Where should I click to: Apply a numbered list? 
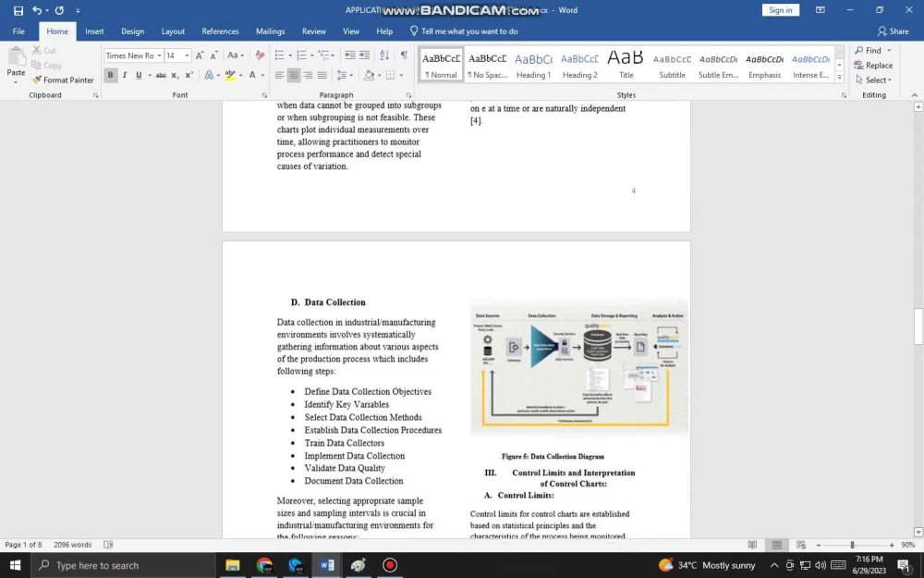(x=302, y=55)
